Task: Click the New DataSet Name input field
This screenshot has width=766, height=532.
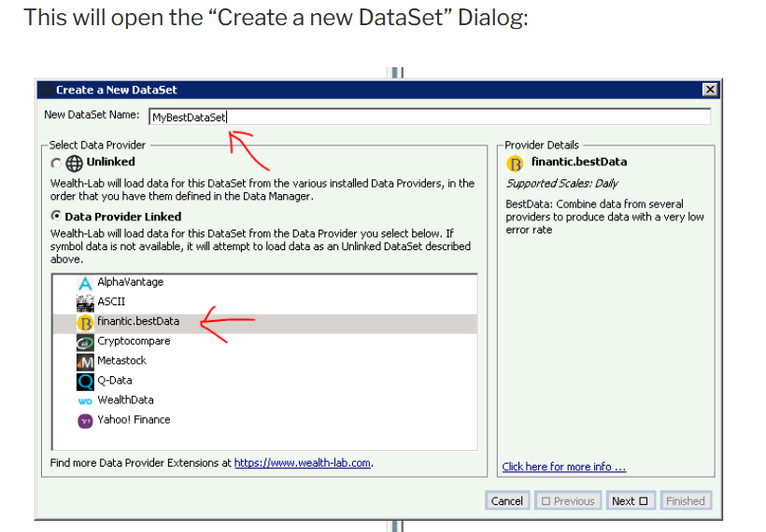Action: tap(430, 118)
